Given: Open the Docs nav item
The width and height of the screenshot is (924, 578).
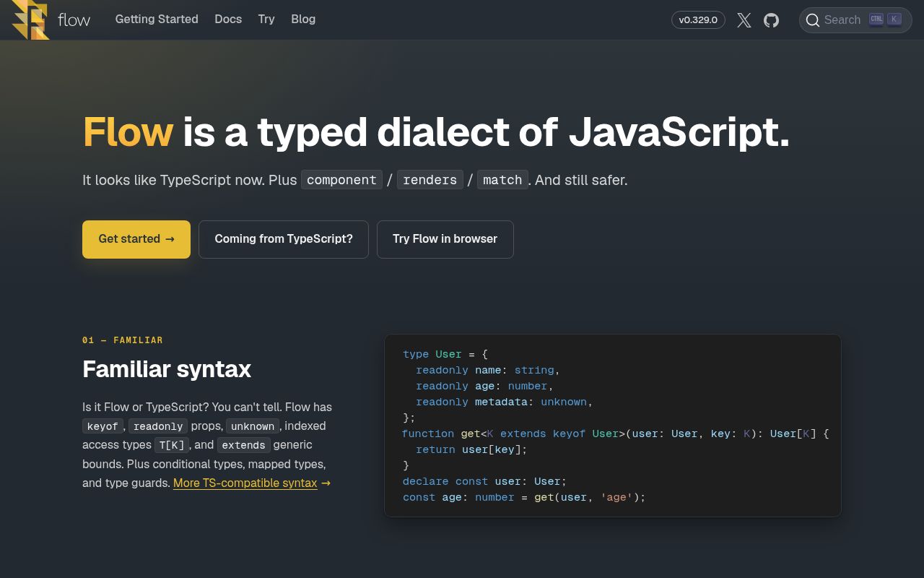Looking at the screenshot, I should [228, 20].
